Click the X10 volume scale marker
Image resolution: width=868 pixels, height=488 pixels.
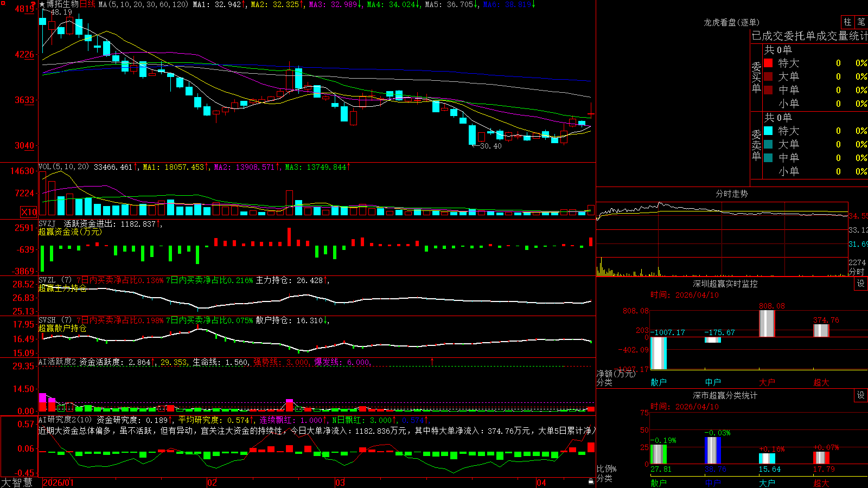click(x=29, y=212)
